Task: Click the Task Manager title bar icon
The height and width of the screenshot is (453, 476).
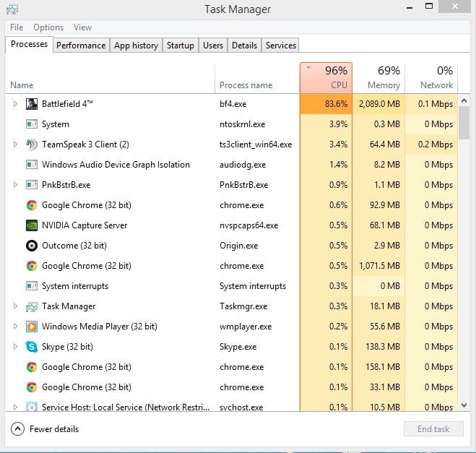Action: coord(12,9)
